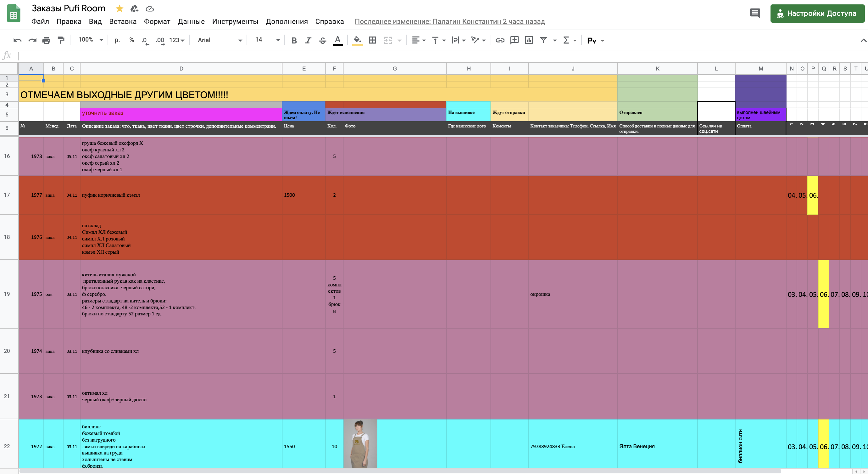Open the Borders tool
This screenshot has height=474, width=868.
pyautogui.click(x=372, y=40)
